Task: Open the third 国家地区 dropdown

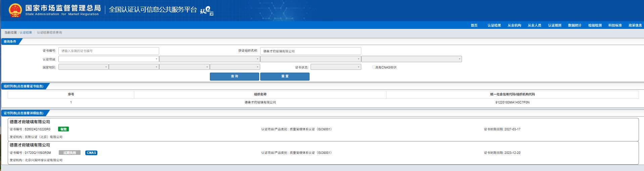Action: click(184, 67)
